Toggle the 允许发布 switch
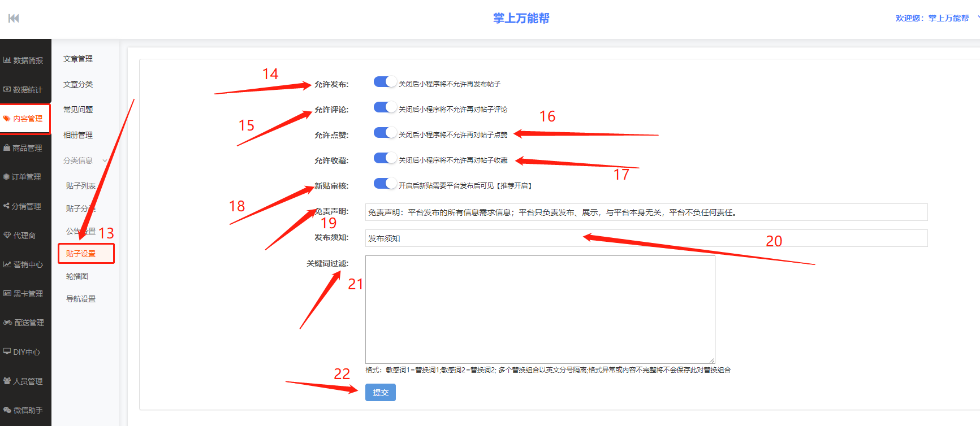This screenshot has width=980, height=426. (x=385, y=82)
